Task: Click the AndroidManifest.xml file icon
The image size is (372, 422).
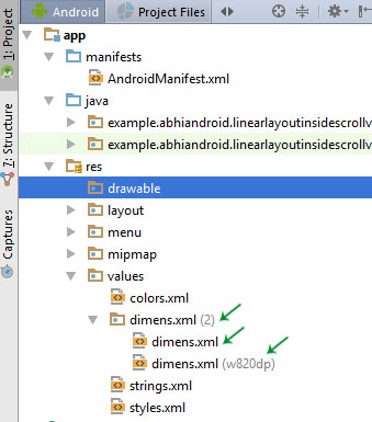Action: coord(95,78)
